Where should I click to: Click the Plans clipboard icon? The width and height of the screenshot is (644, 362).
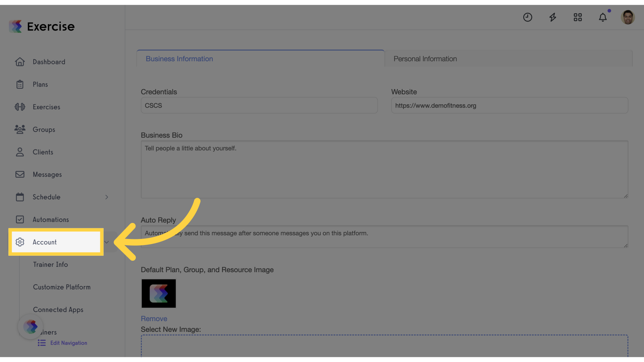[x=20, y=84]
